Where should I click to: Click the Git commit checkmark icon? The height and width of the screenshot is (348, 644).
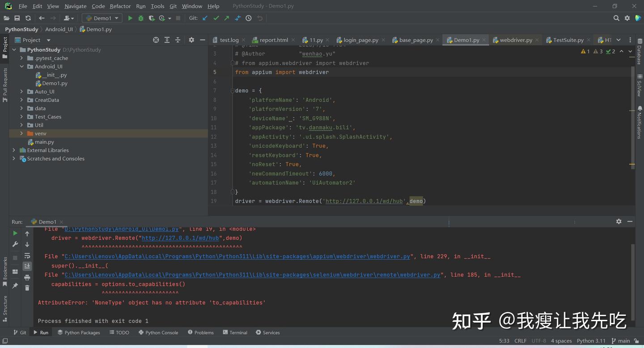point(216,18)
